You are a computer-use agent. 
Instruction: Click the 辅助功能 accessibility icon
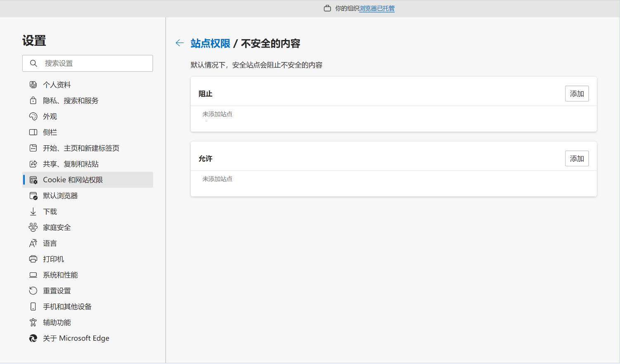(33, 322)
